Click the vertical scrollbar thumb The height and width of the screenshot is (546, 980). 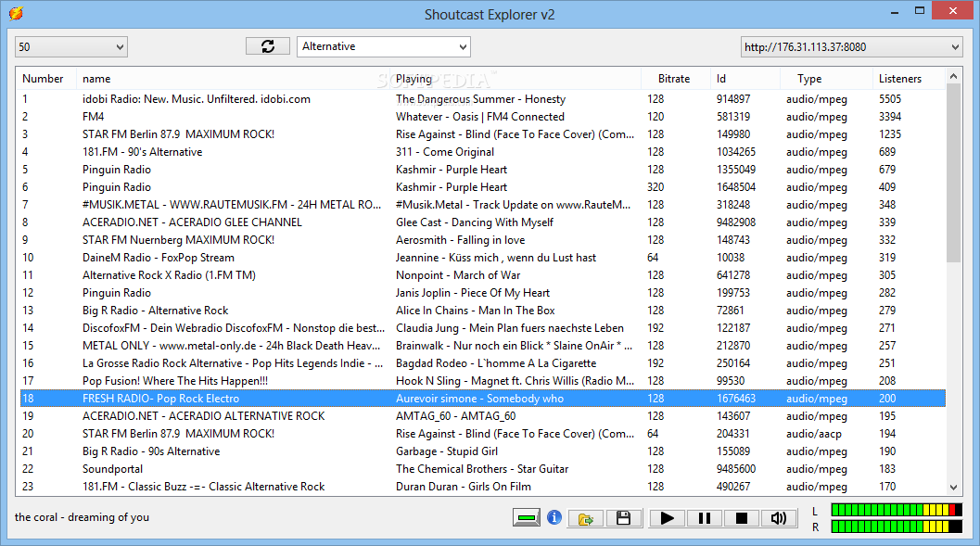click(x=953, y=173)
